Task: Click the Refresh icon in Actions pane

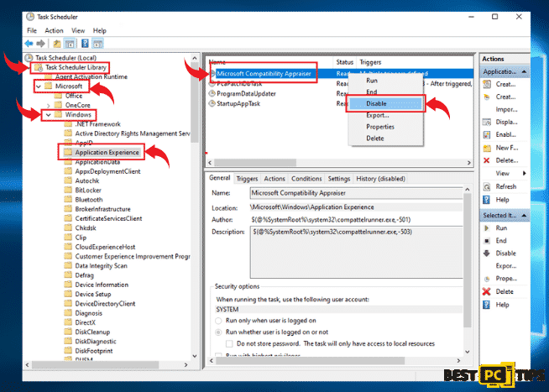Action: [487, 186]
